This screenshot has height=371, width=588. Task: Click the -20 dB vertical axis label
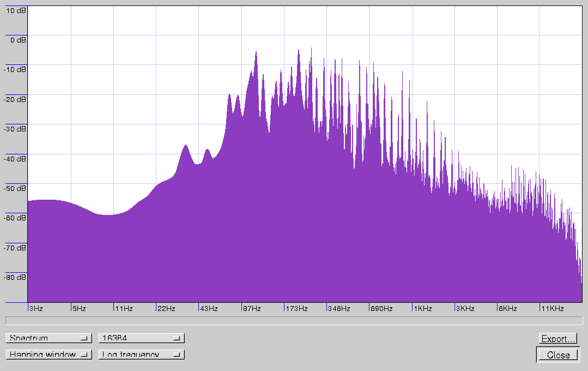point(15,99)
